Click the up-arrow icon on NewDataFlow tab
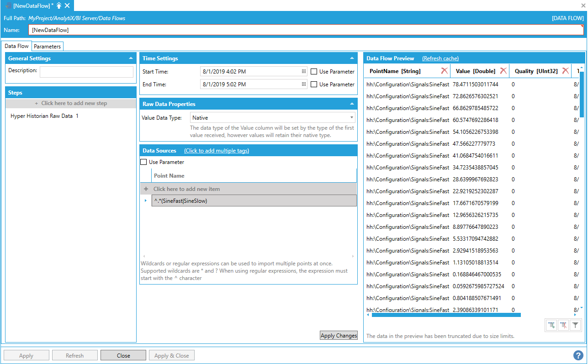Viewport: 588px width, 364px height. pos(59,5)
